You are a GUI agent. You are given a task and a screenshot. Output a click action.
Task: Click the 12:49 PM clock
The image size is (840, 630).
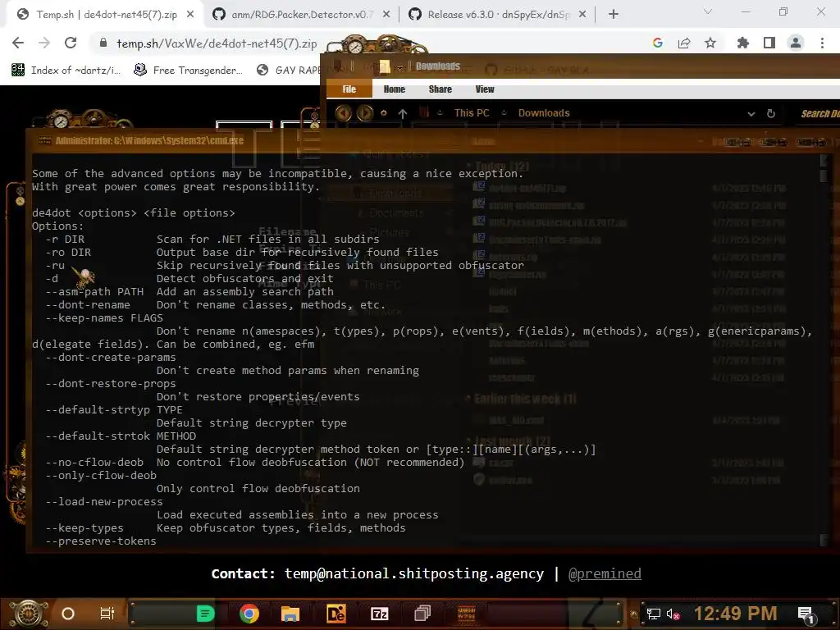pyautogui.click(x=736, y=614)
